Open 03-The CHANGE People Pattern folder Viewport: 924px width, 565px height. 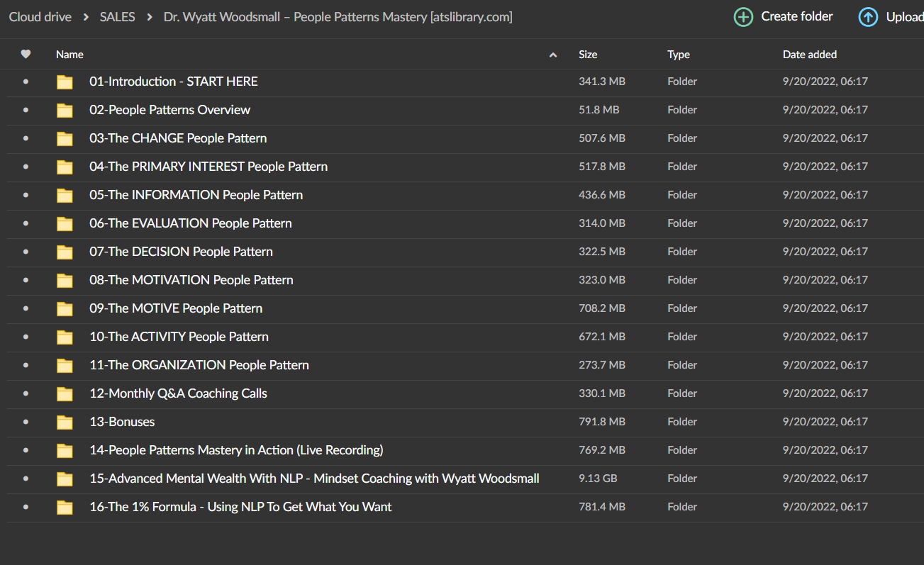178,138
